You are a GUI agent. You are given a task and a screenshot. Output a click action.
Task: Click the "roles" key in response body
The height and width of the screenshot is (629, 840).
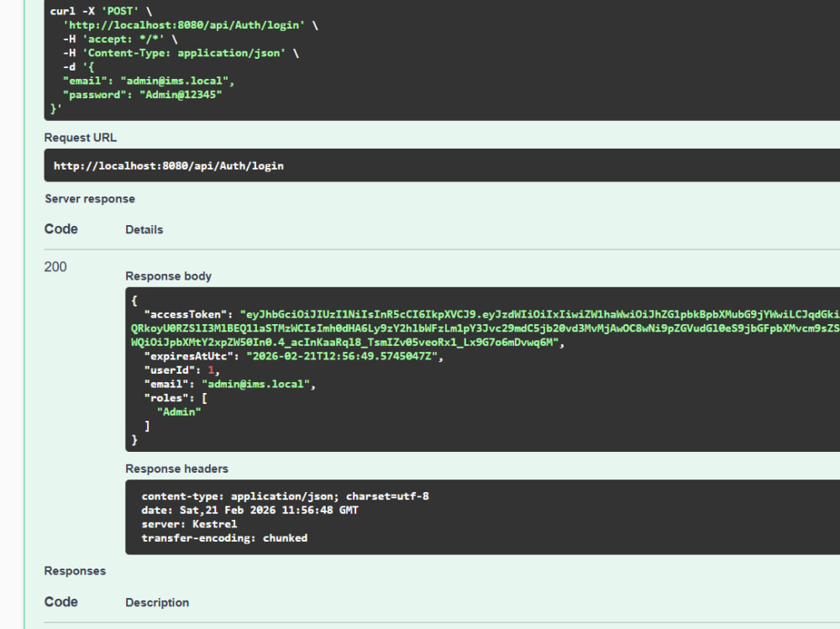[x=166, y=398]
